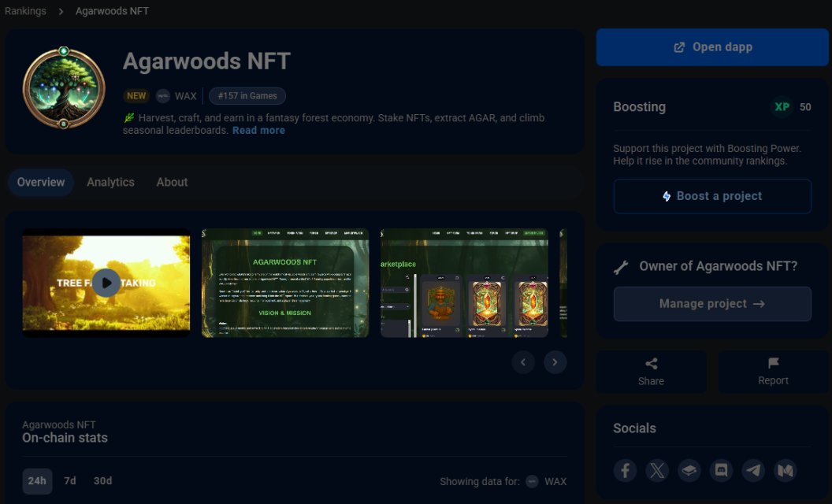Click the On-chain stats heading
This screenshot has height=504, width=832.
65,438
